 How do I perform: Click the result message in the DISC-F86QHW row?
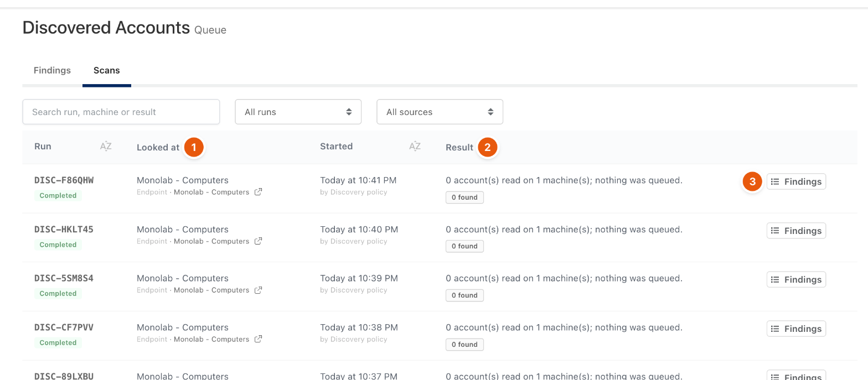564,180
